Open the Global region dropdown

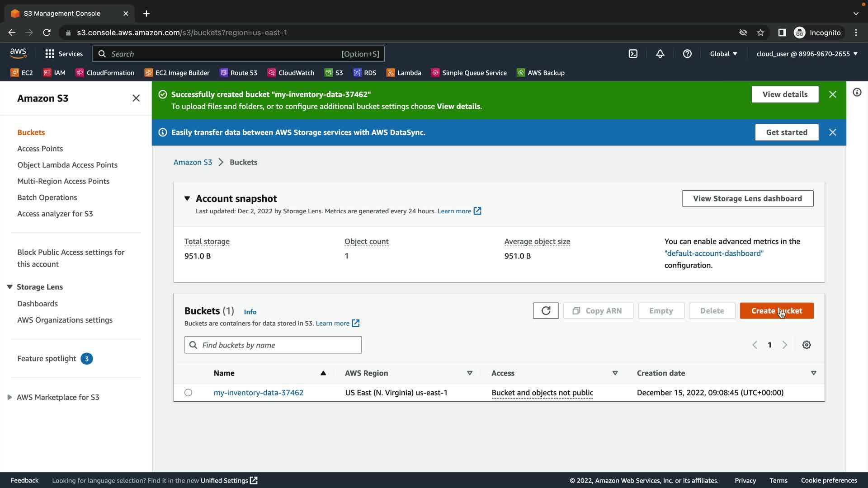pos(723,54)
